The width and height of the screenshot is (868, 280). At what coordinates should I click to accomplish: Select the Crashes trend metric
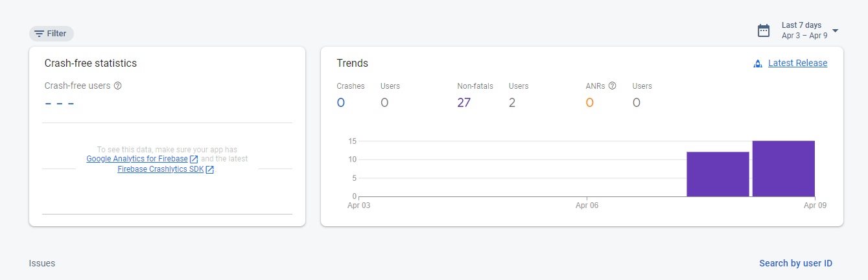350,95
